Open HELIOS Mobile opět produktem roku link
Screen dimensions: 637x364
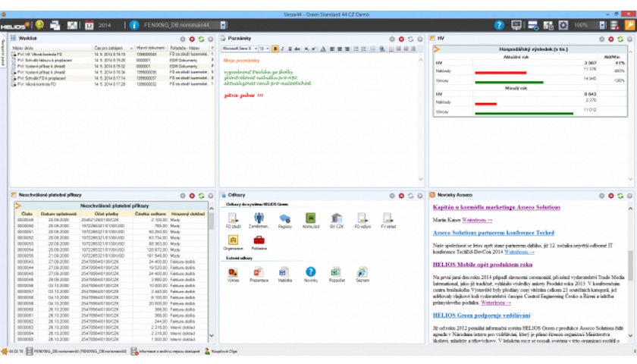[x=482, y=265]
